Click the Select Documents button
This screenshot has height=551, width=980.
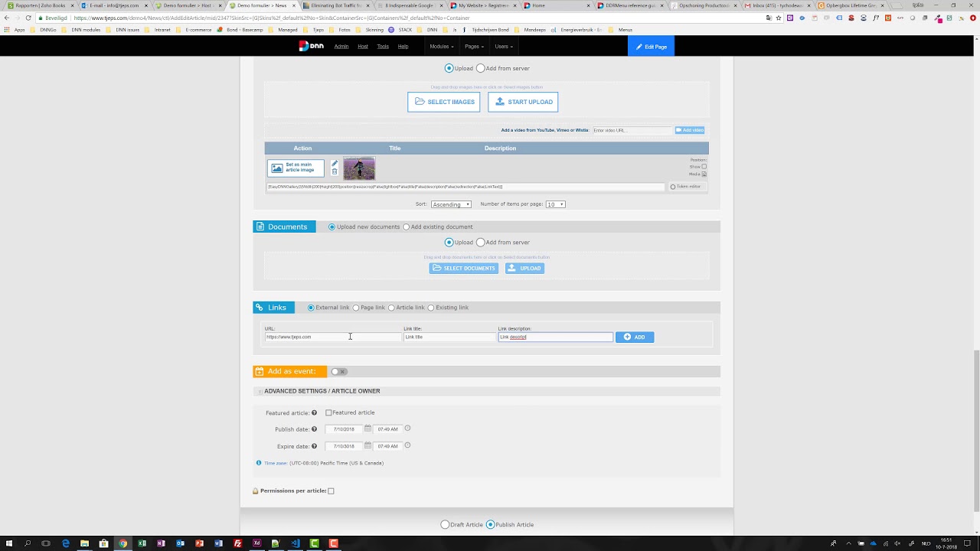point(464,268)
